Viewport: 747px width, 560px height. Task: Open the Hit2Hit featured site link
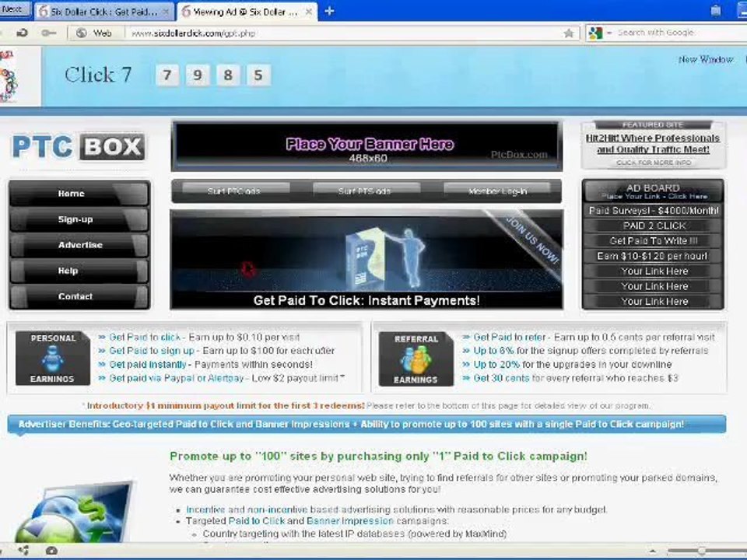pos(653,144)
